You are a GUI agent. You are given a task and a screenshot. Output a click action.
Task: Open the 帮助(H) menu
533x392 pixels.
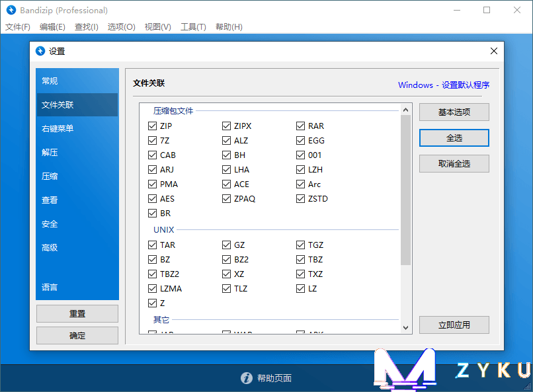[229, 27]
